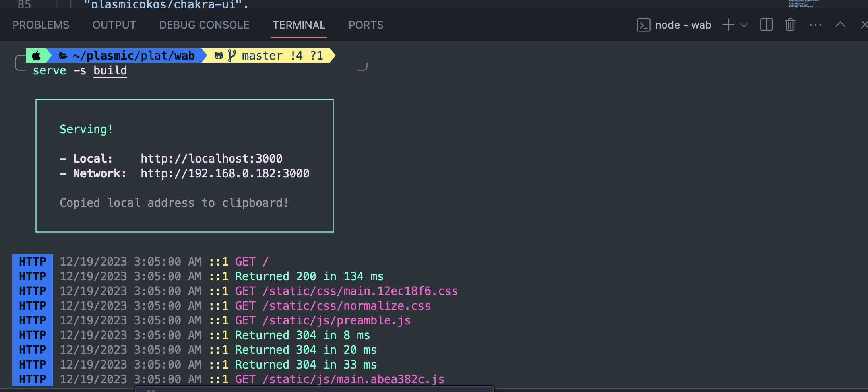Viewport: 868px width, 392px height.
Task: Click the Apple logo in the prompt
Action: [36, 56]
